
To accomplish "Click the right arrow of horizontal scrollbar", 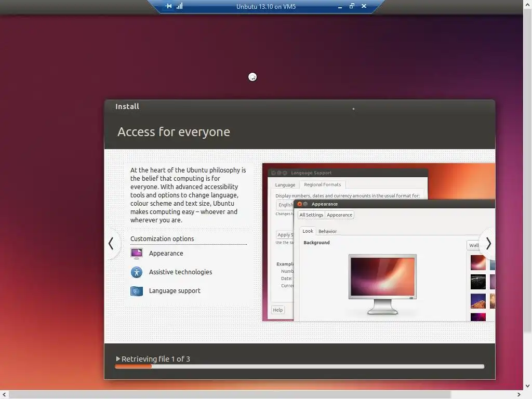I will click(518, 395).
